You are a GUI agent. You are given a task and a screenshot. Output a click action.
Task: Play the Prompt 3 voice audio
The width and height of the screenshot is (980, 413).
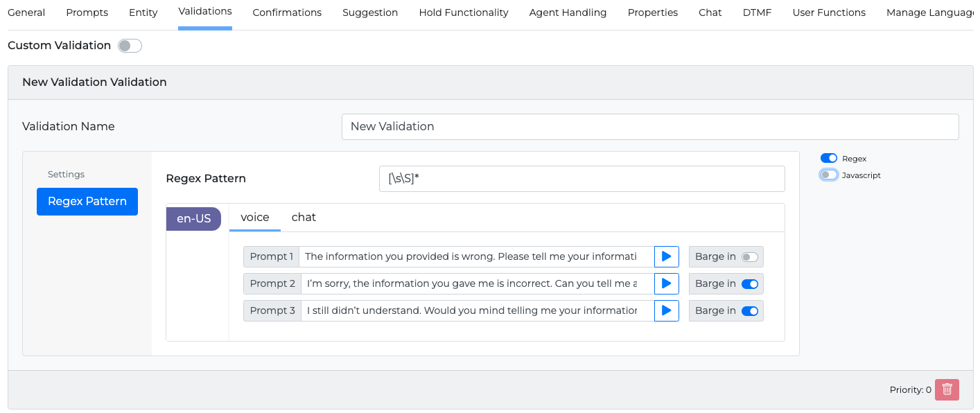[x=666, y=310]
